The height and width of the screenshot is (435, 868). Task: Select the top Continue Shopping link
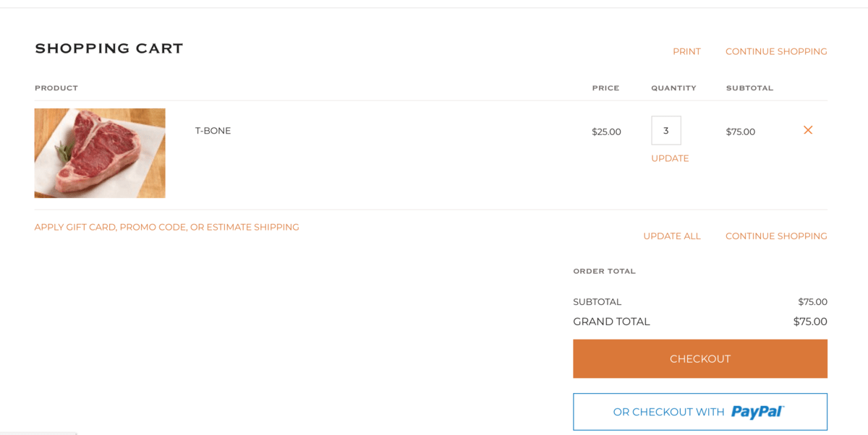point(776,51)
